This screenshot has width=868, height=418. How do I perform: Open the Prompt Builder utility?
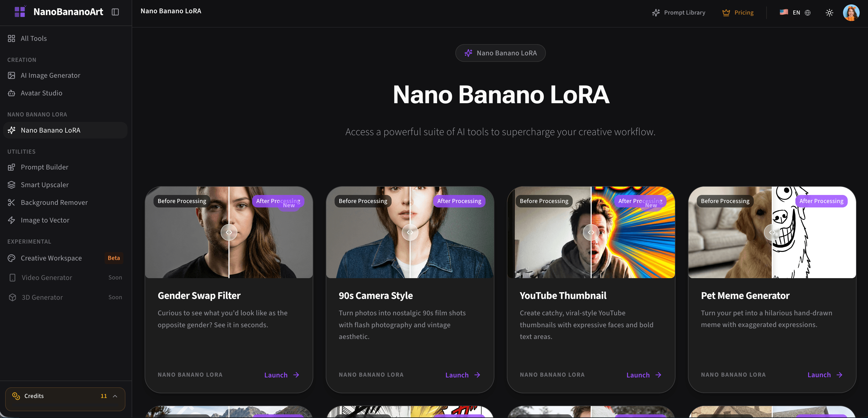(x=44, y=167)
